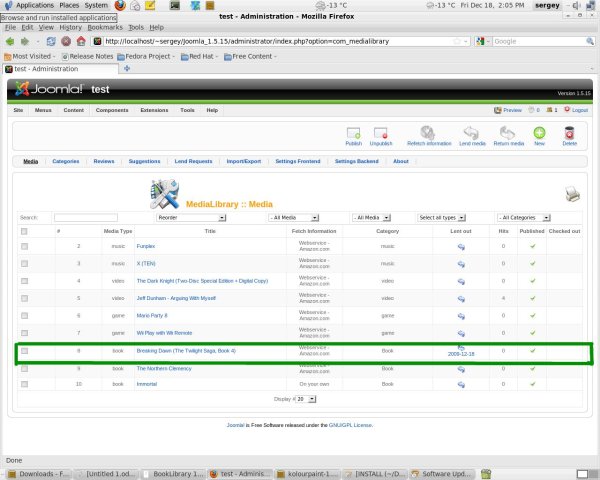
Task: Click the Return media icon
Action: (507, 133)
